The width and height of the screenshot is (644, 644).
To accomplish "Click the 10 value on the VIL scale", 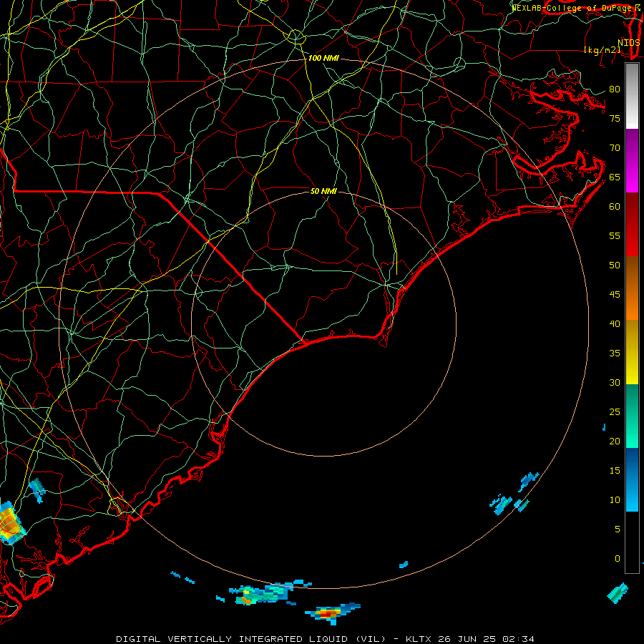I will coord(615,500).
